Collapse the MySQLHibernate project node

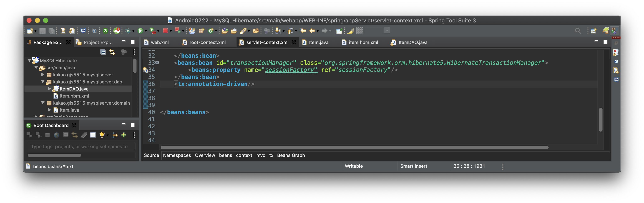click(x=29, y=60)
